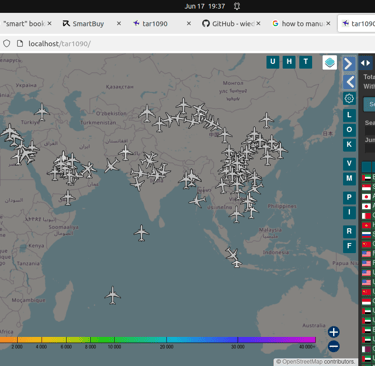Click the shield tracking protection icon
The image size is (375, 366).
(x=7, y=44)
